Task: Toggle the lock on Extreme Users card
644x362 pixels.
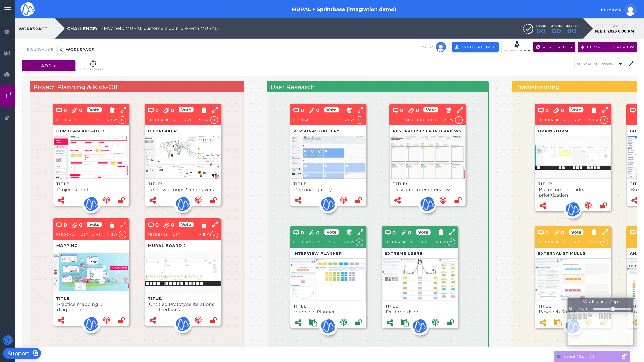Action: tap(450, 322)
